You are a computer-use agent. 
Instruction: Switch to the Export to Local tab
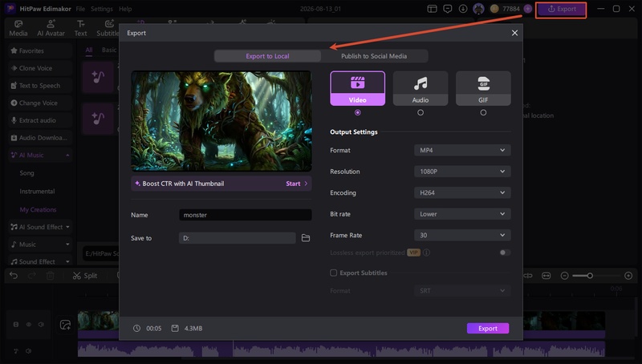click(x=267, y=56)
